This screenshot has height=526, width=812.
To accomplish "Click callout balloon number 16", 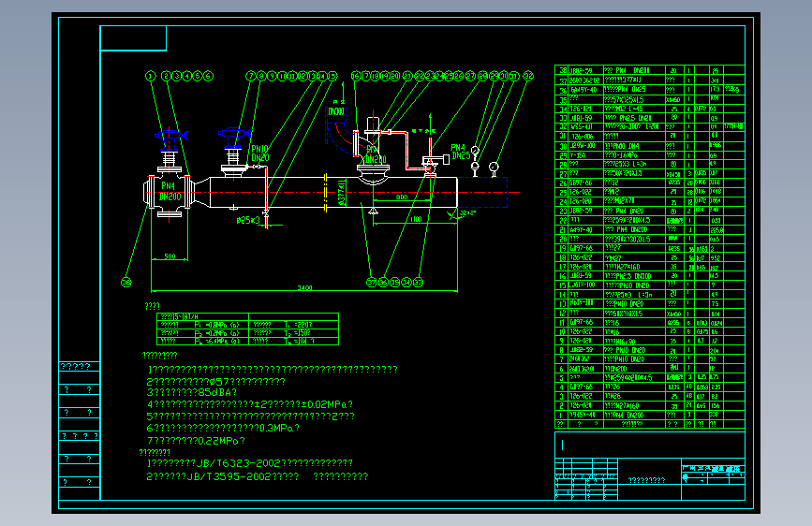I will click(355, 76).
